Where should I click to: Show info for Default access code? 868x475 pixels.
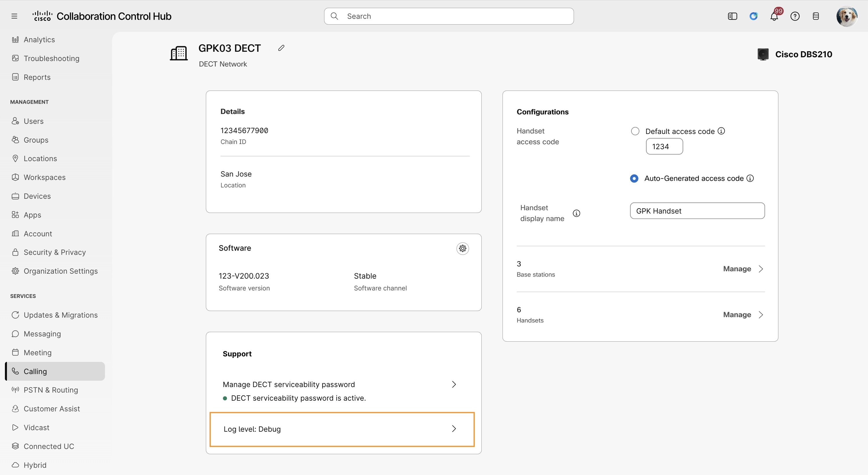(x=721, y=131)
